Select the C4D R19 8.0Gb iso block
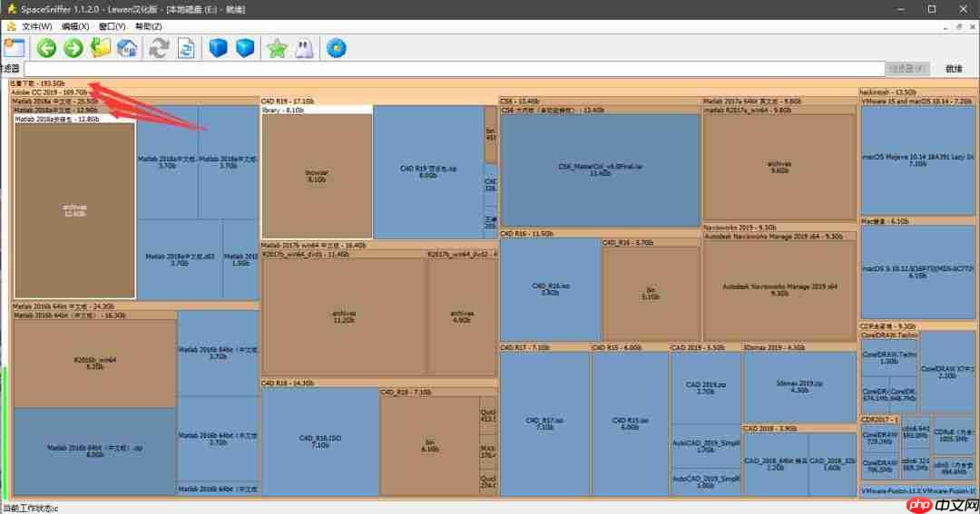This screenshot has width=980, height=514. tap(428, 171)
